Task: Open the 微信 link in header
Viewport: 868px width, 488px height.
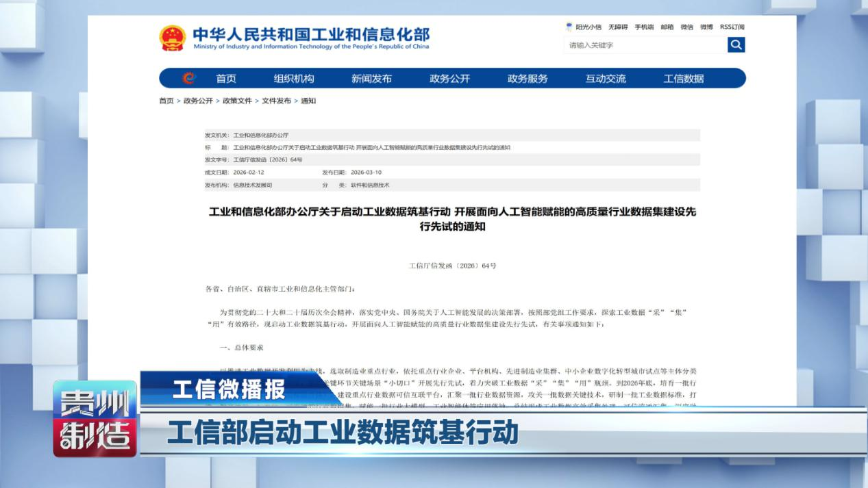Action: coord(686,27)
